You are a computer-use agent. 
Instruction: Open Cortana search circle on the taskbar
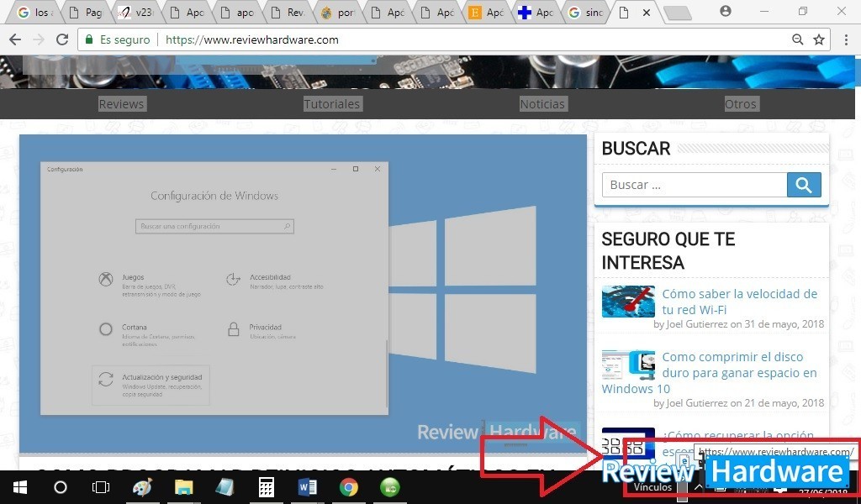point(61,487)
